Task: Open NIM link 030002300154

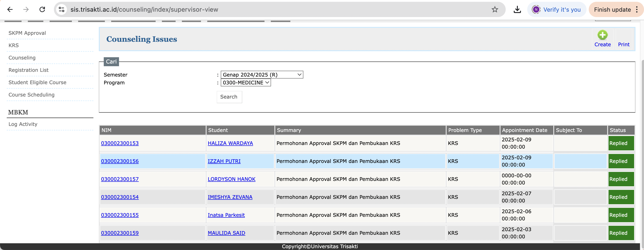Action: tap(120, 197)
